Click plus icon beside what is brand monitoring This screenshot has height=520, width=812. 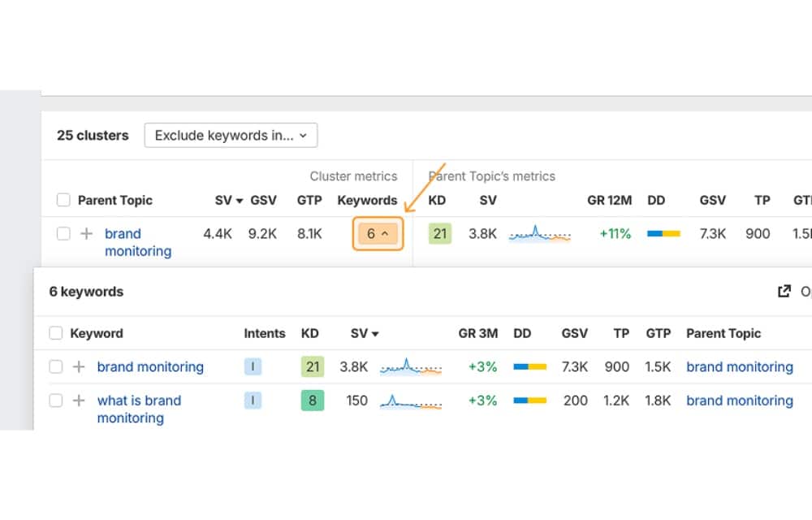(79, 401)
